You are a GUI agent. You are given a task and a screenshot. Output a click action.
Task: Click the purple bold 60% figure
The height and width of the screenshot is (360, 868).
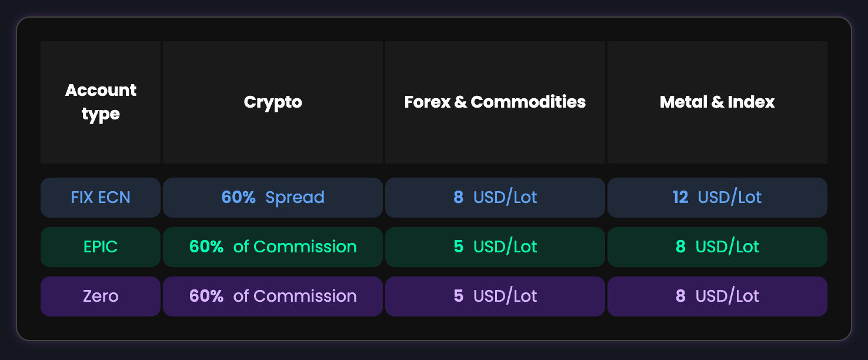(x=206, y=296)
